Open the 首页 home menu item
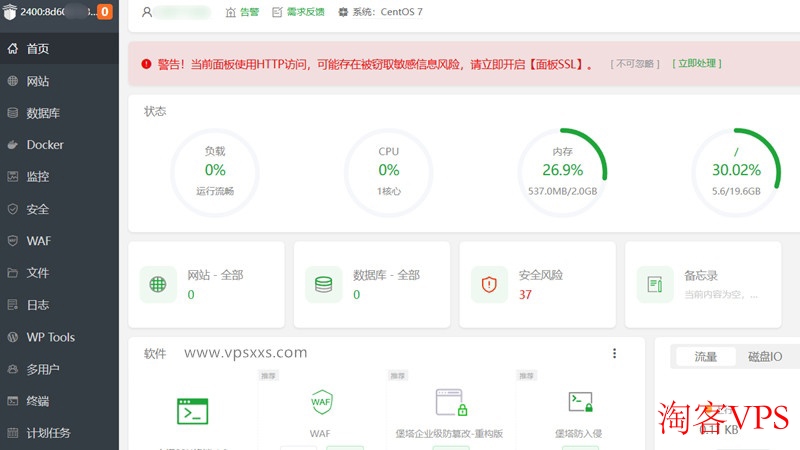This screenshot has width=800, height=450. pos(59,48)
